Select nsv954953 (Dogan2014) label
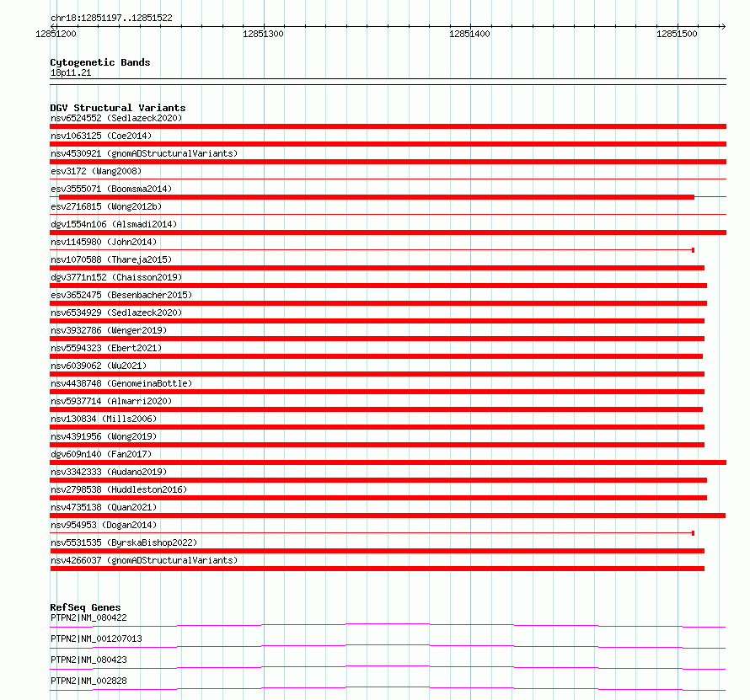Viewport: 750px width, 700px height. pyautogui.click(x=104, y=525)
